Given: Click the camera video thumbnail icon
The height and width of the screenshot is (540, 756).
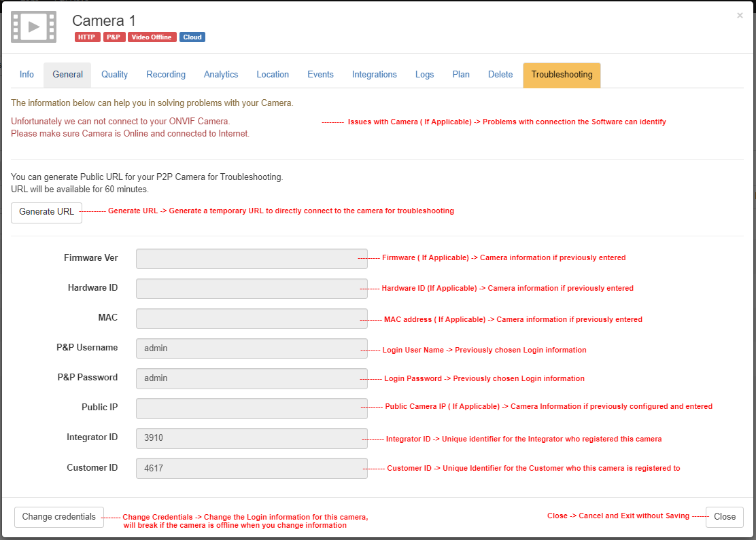Looking at the screenshot, I should coord(34,27).
